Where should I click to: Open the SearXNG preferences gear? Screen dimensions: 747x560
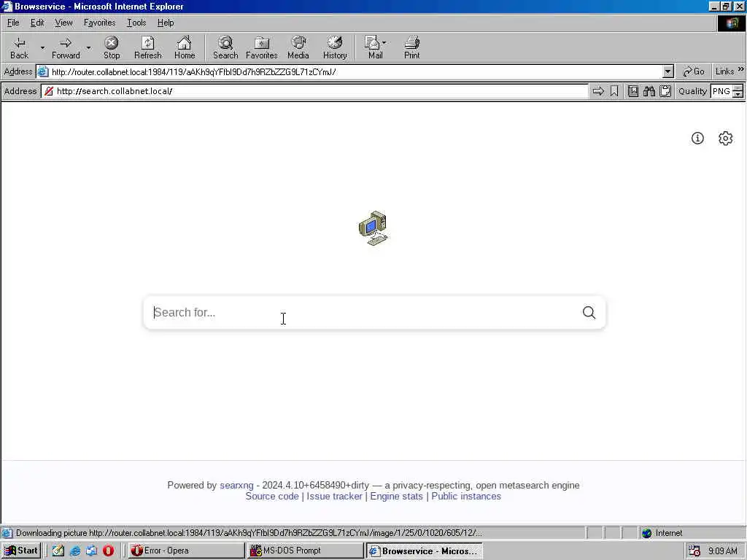coord(726,138)
